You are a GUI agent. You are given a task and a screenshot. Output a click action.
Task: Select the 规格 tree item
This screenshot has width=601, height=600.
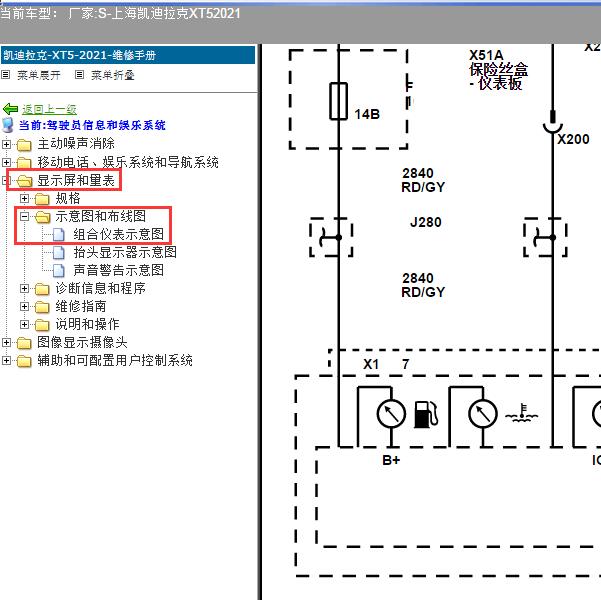tap(68, 198)
